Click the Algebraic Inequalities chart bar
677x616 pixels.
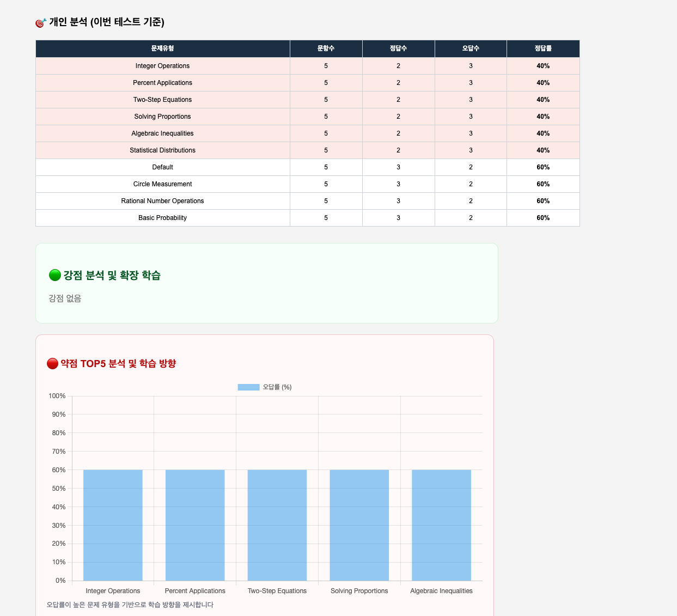point(442,525)
